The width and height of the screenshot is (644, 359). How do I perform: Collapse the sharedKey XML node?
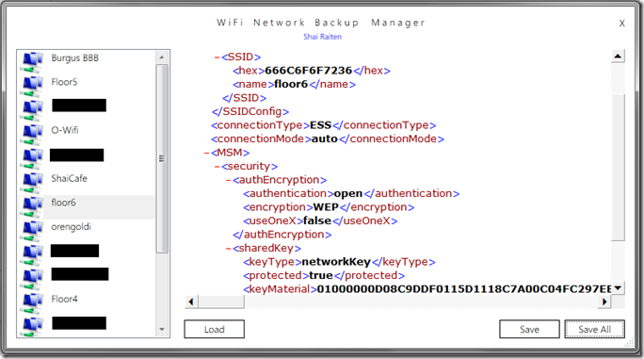tap(228, 249)
